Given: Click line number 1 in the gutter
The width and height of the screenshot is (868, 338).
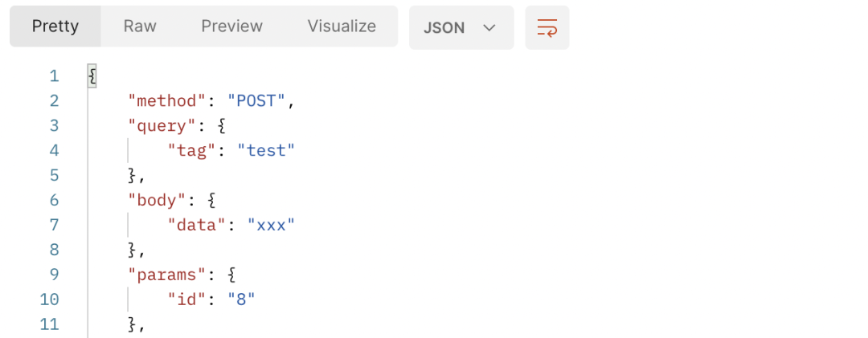Looking at the screenshot, I should click(x=54, y=75).
